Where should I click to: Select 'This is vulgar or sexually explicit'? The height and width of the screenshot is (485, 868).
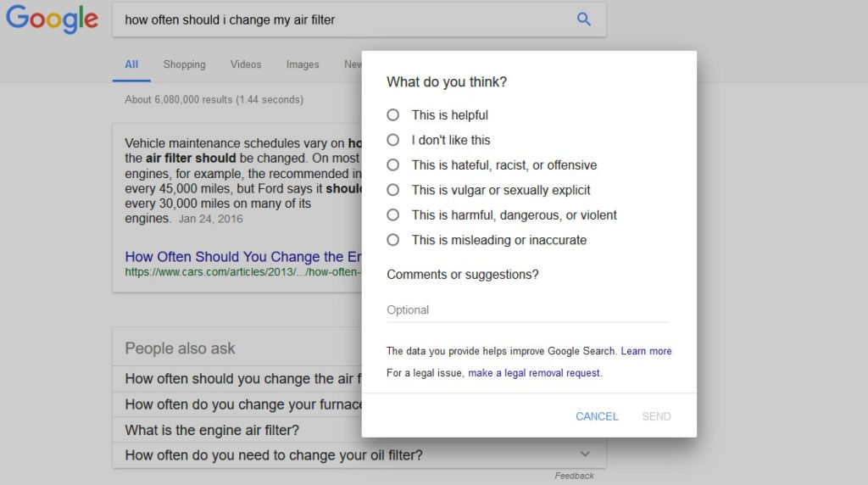(393, 190)
